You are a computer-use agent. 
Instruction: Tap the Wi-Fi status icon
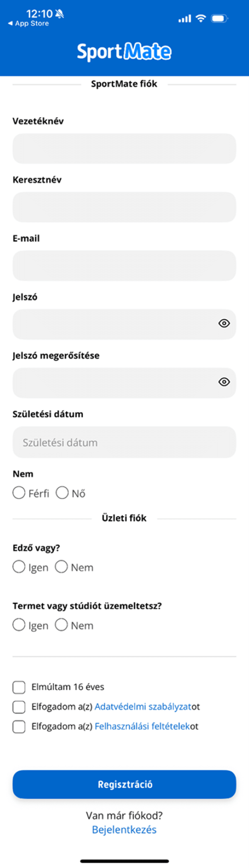(201, 18)
